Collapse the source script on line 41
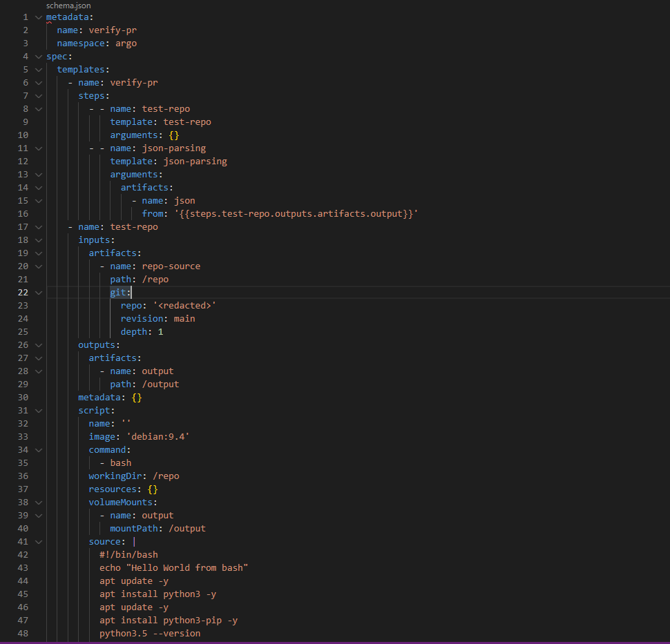 point(39,542)
